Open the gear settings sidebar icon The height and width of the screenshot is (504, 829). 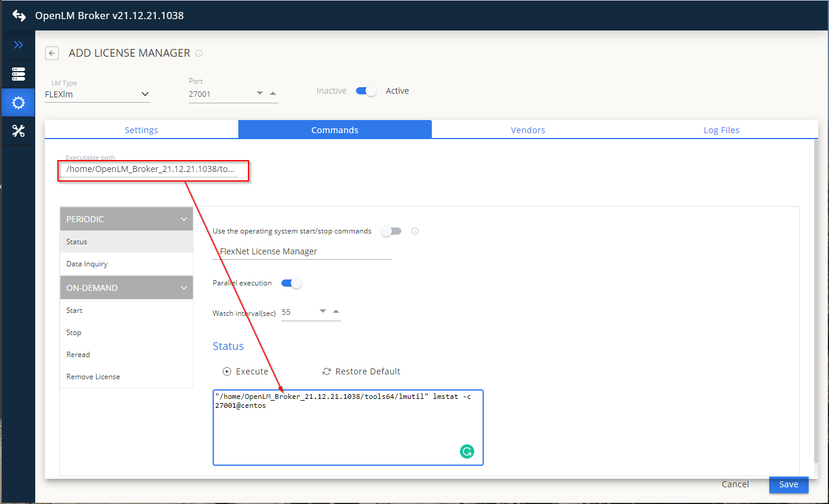[19, 103]
